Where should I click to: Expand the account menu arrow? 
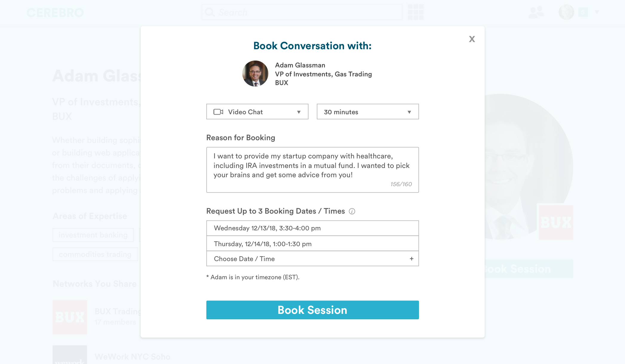(x=597, y=12)
